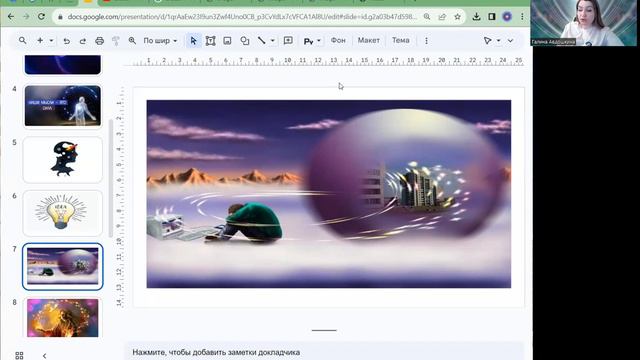This screenshot has width=640, height=360.
Task: Go back in browser
Action: coord(11,17)
